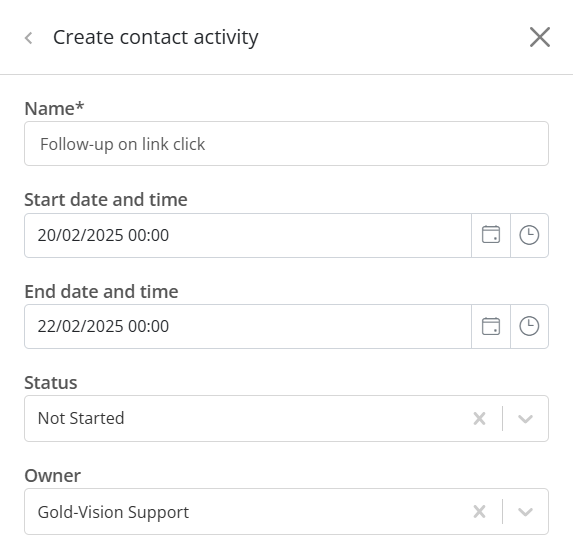Click the start date text showing 20/02/2025
Image resolution: width=573 pixels, height=558 pixels.
tap(103, 235)
